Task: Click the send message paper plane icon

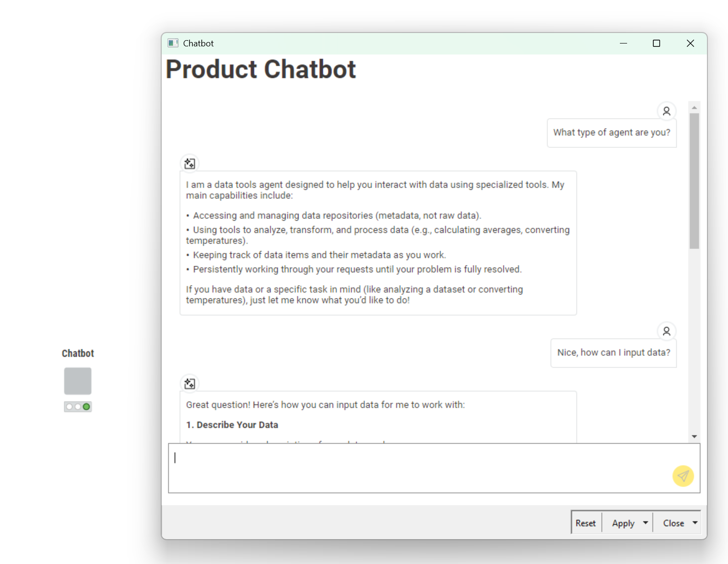Action: tap(683, 476)
